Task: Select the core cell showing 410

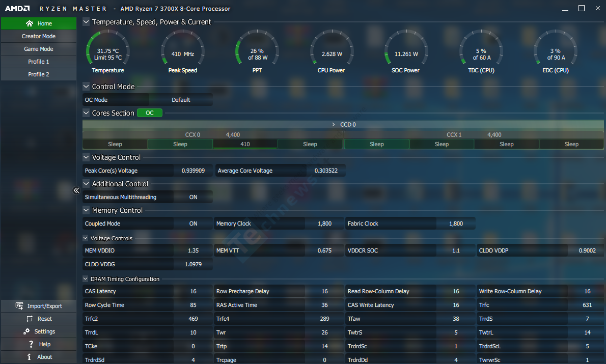Action: (x=245, y=144)
